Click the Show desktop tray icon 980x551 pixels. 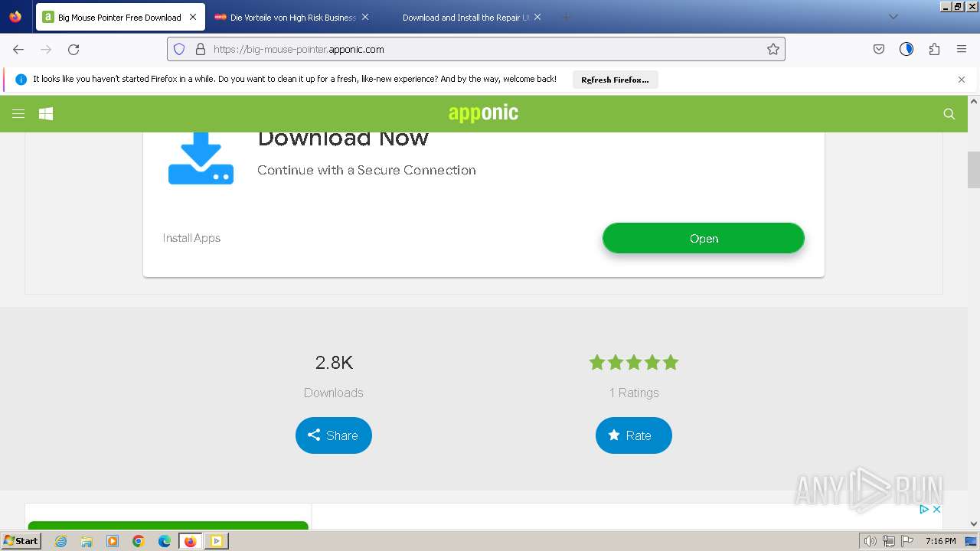pyautogui.click(x=971, y=541)
